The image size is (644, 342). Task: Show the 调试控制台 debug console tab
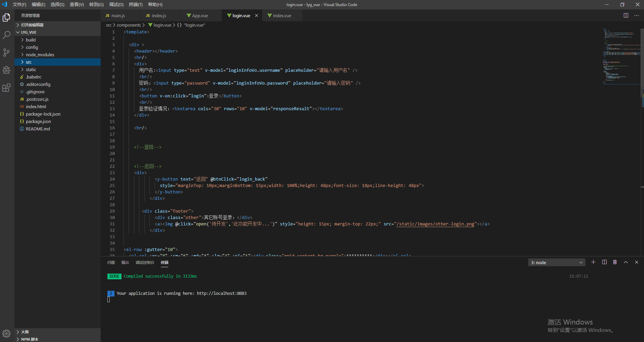(145, 262)
